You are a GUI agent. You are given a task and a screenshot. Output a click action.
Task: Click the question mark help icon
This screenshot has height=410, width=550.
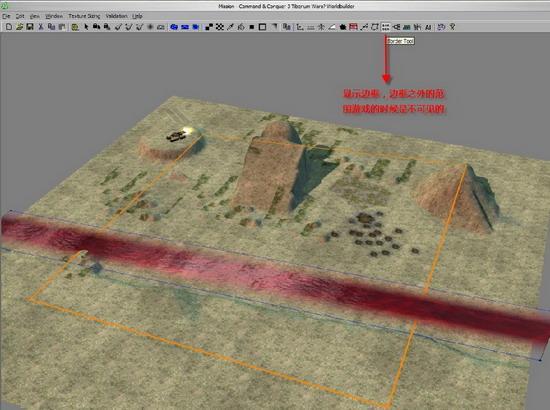coord(452,27)
